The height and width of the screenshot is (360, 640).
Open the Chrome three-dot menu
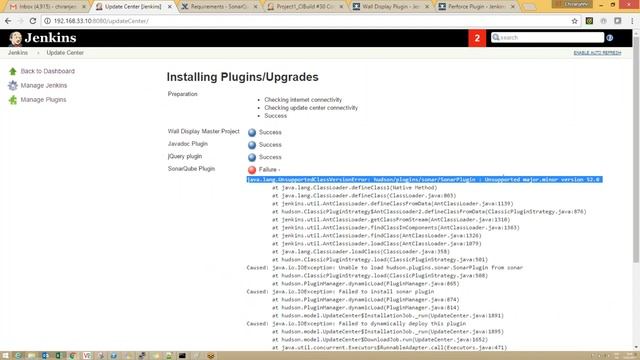(x=632, y=21)
